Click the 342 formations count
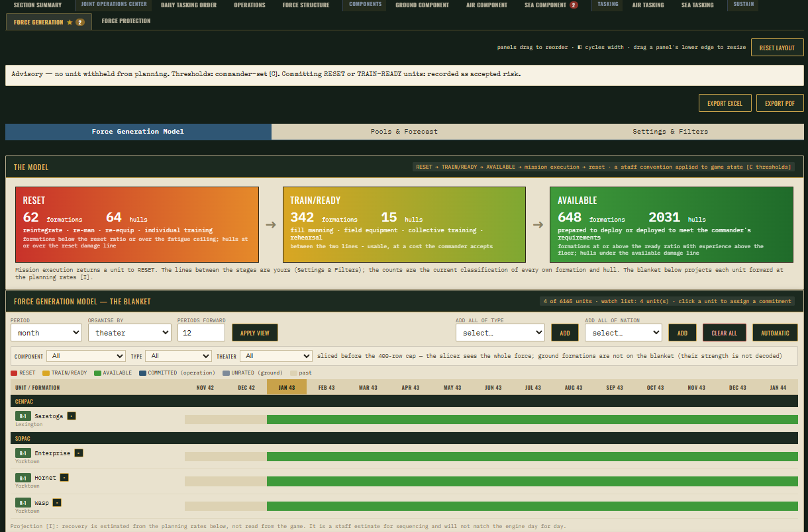The width and height of the screenshot is (808, 532). click(302, 217)
